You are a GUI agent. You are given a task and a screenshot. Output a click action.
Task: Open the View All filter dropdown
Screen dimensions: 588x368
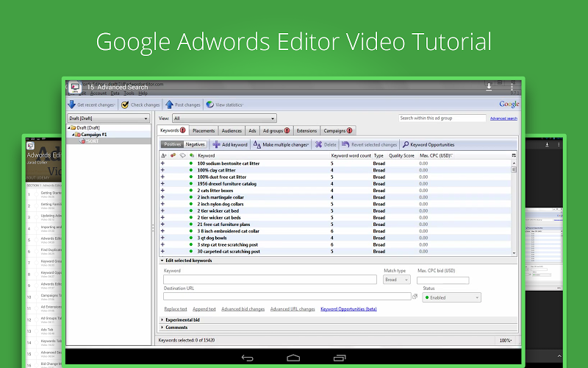click(x=224, y=118)
